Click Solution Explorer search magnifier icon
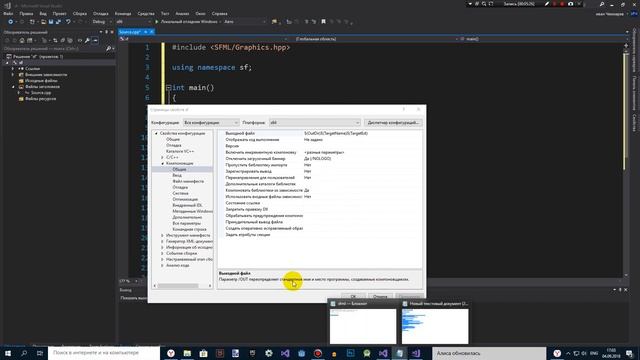The image size is (640, 360). pos(109,49)
